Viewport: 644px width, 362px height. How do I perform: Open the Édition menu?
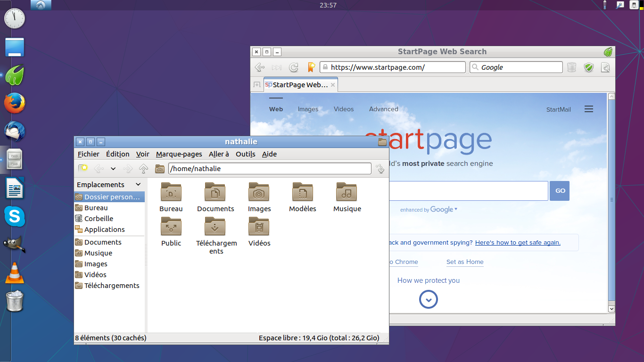click(x=117, y=154)
